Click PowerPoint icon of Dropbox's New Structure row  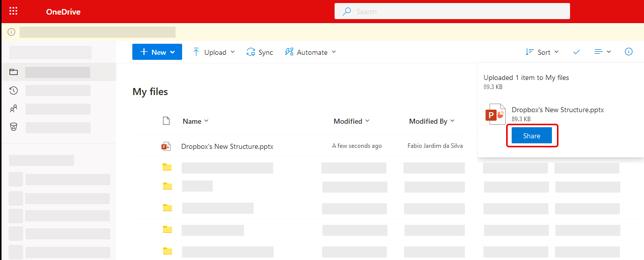pos(166,146)
